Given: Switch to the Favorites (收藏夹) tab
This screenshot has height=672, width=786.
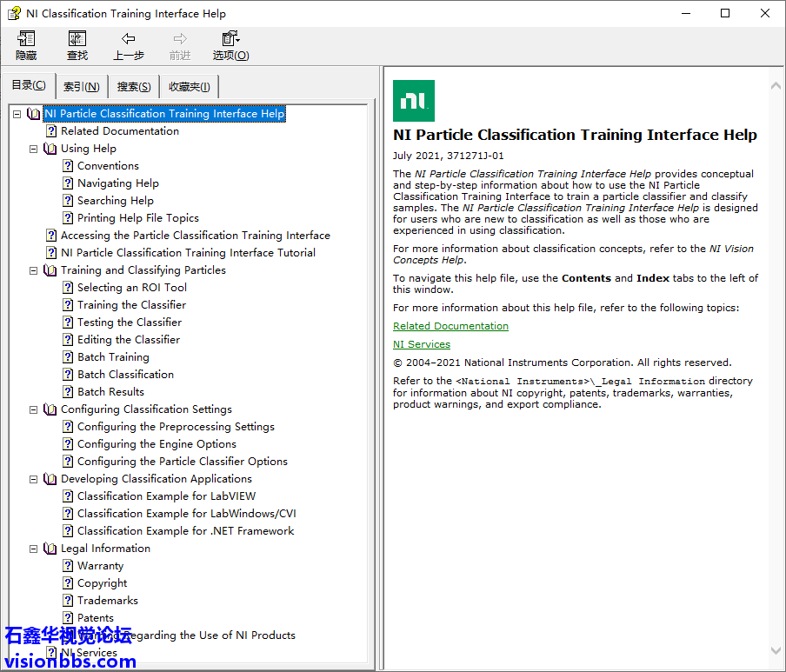Looking at the screenshot, I should point(190,87).
